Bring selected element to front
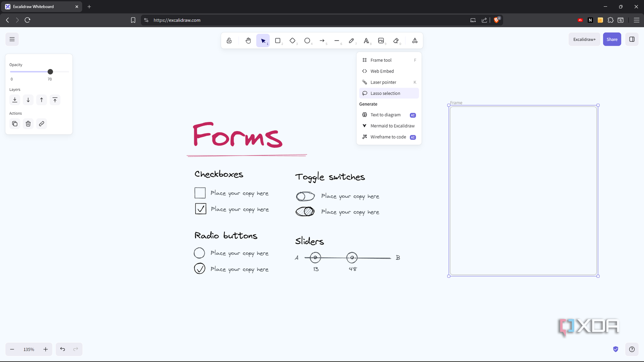 click(55, 100)
